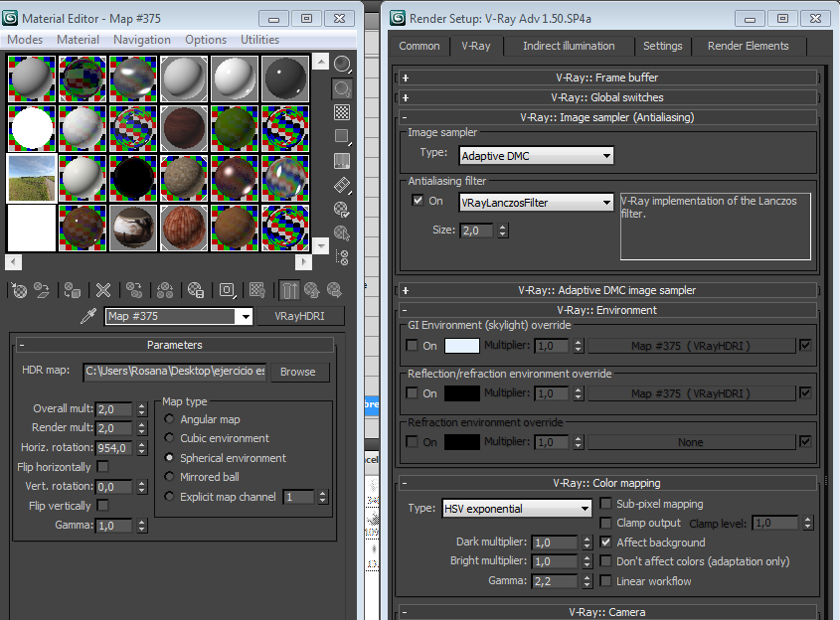840x620 pixels.
Task: Turn on GI Environment skylight override
Action: [x=412, y=346]
